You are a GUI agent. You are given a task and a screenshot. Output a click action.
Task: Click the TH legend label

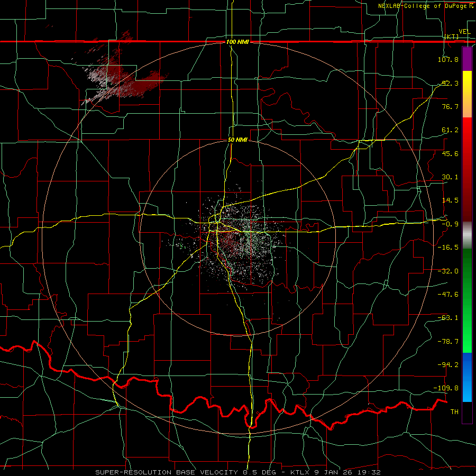click(x=454, y=412)
